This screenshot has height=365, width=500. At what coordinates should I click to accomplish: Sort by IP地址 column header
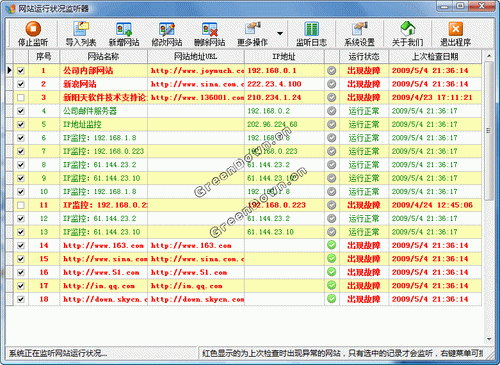(x=284, y=57)
